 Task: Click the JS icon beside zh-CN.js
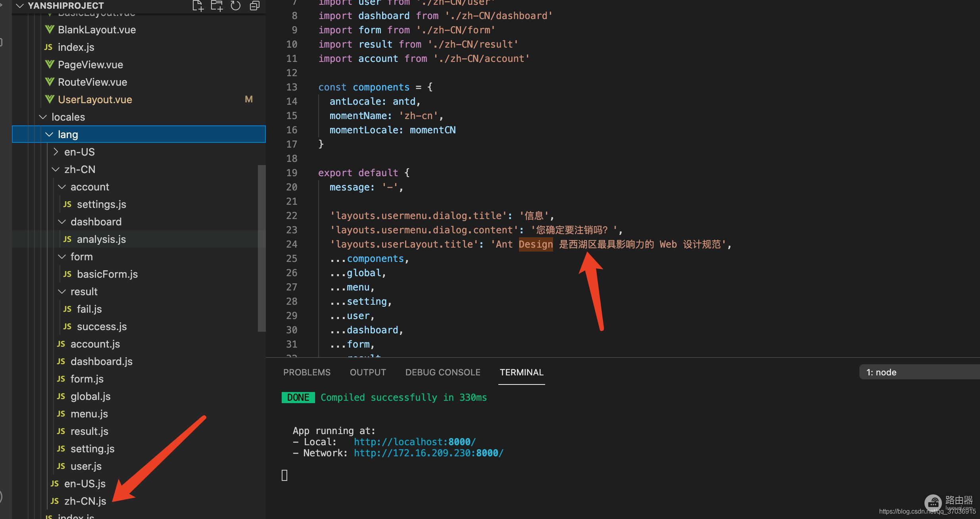coord(55,501)
